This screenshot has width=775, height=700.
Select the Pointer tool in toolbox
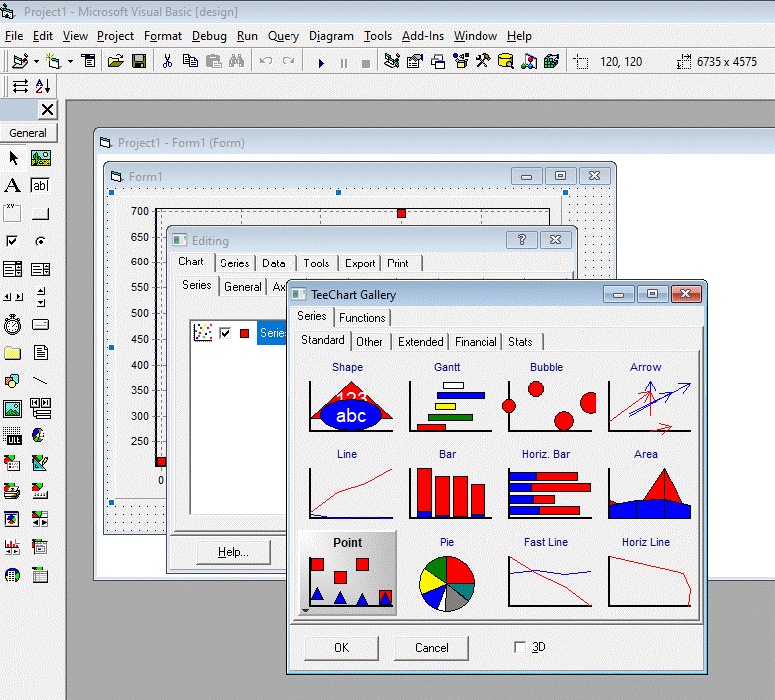click(13, 158)
